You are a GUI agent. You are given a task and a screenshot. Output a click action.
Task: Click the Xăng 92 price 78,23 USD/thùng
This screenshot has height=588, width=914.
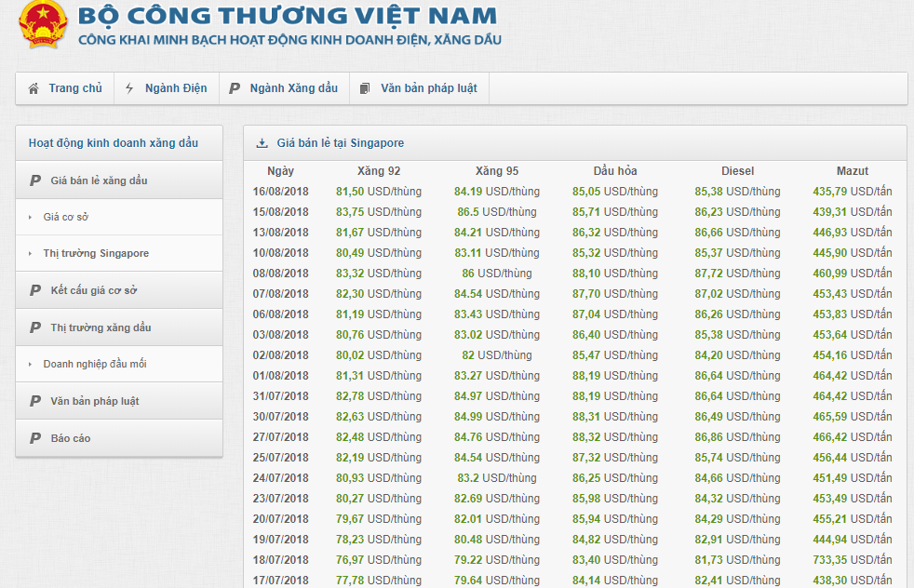(x=379, y=540)
